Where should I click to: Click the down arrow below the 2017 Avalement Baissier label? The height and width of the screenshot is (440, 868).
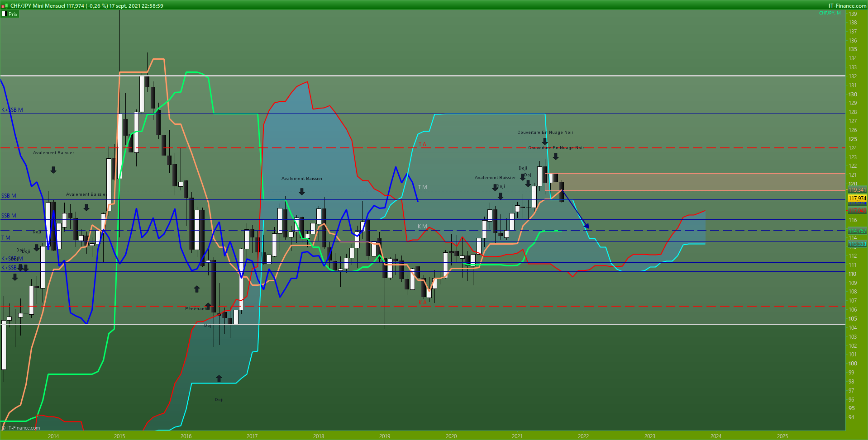click(x=302, y=192)
